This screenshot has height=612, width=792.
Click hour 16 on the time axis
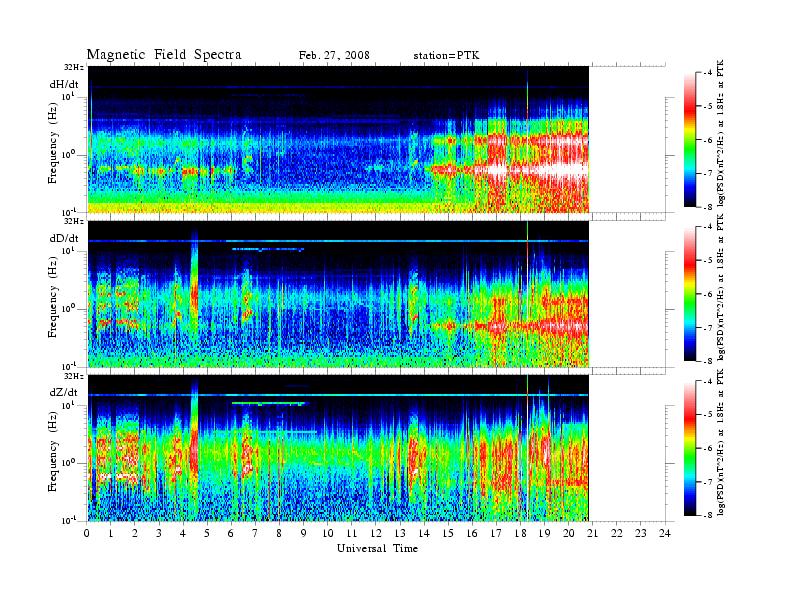click(x=472, y=534)
